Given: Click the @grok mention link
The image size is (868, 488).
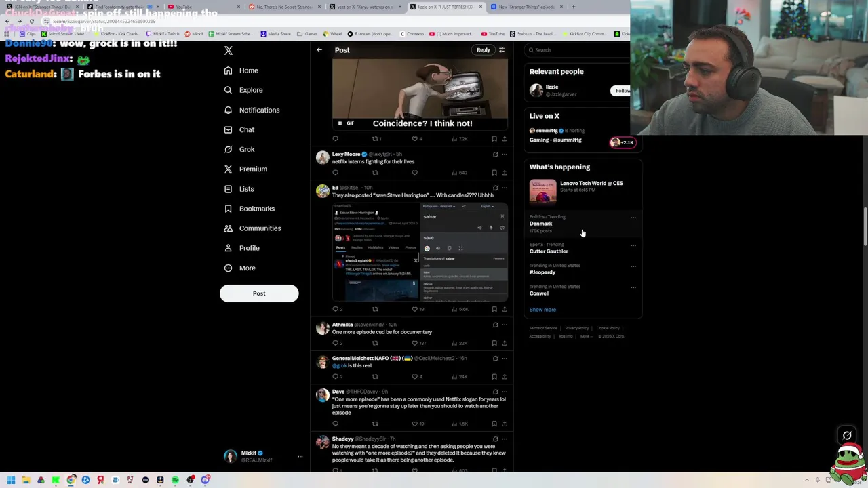Looking at the screenshot, I should point(339,365).
